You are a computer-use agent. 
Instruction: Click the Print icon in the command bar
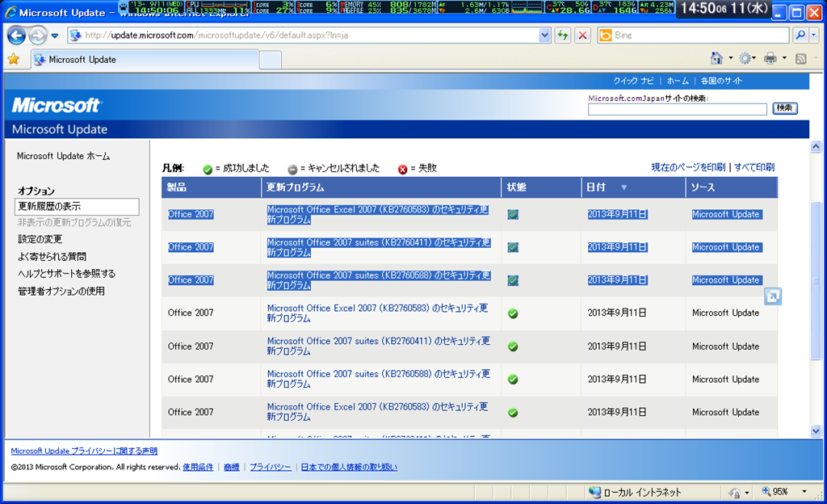770,58
